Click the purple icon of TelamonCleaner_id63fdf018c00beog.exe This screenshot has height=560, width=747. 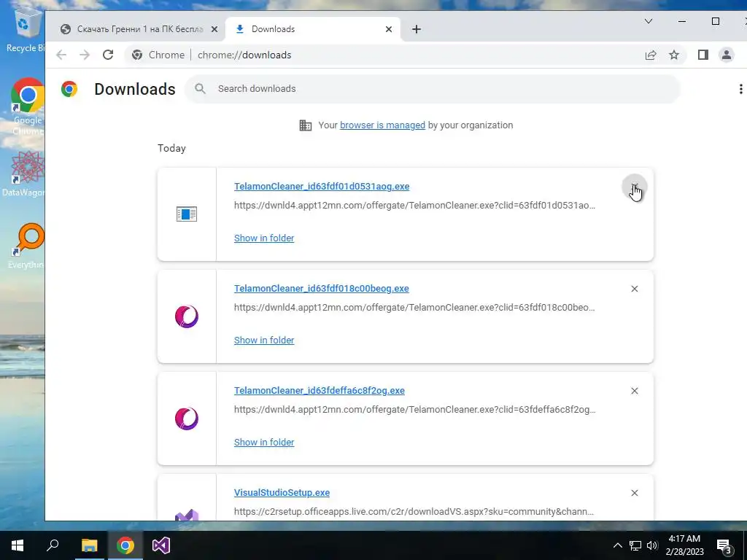coord(186,316)
